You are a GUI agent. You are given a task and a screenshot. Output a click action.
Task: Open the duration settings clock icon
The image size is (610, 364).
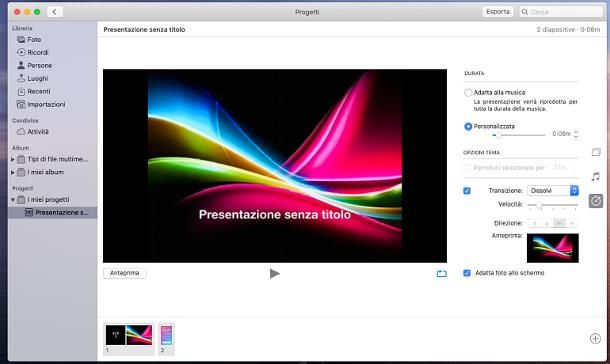pyautogui.click(x=596, y=201)
